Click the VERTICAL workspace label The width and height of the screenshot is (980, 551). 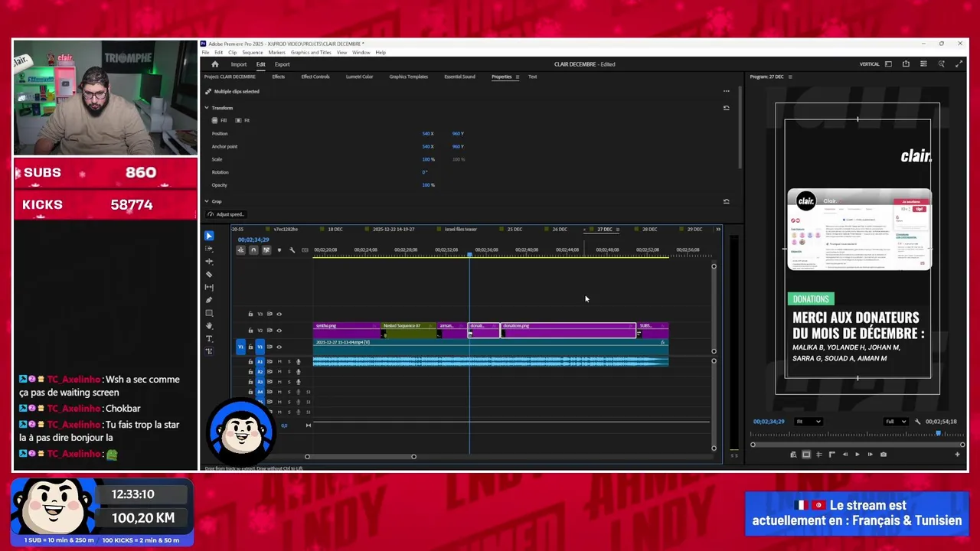pyautogui.click(x=870, y=64)
